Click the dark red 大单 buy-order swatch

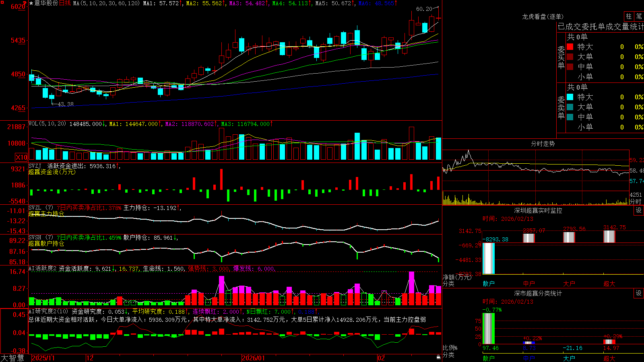pyautogui.click(x=570, y=57)
